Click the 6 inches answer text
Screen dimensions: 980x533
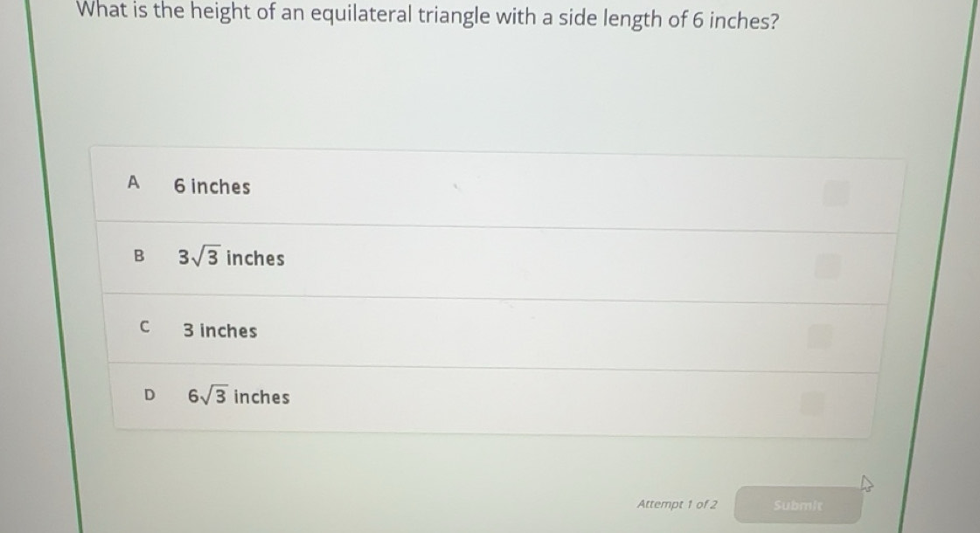[x=212, y=186]
